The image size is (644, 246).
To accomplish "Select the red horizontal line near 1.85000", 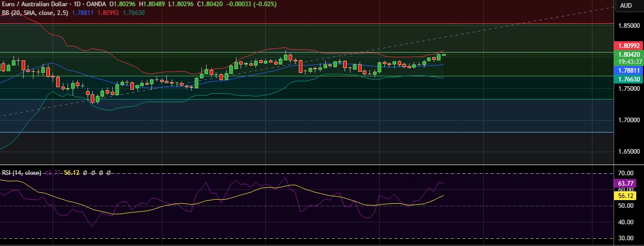I will [309, 23].
